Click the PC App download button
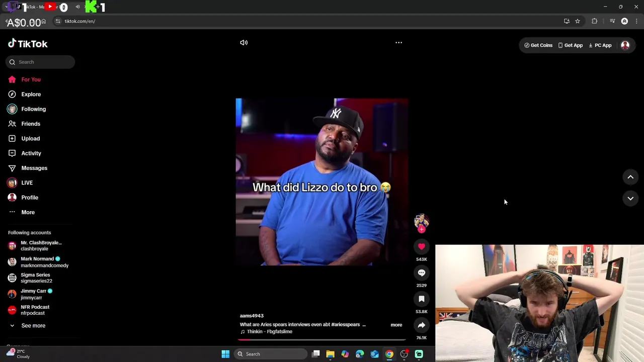This screenshot has width=644, height=362. (x=600, y=45)
